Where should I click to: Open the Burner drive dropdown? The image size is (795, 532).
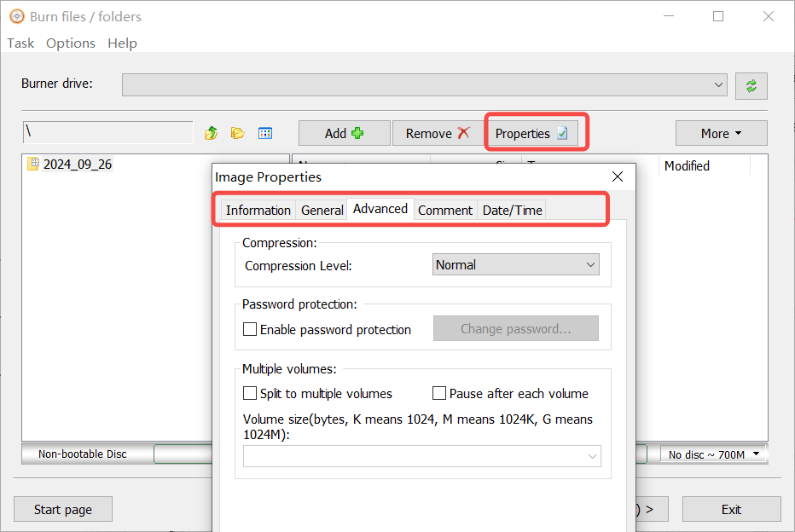point(425,84)
